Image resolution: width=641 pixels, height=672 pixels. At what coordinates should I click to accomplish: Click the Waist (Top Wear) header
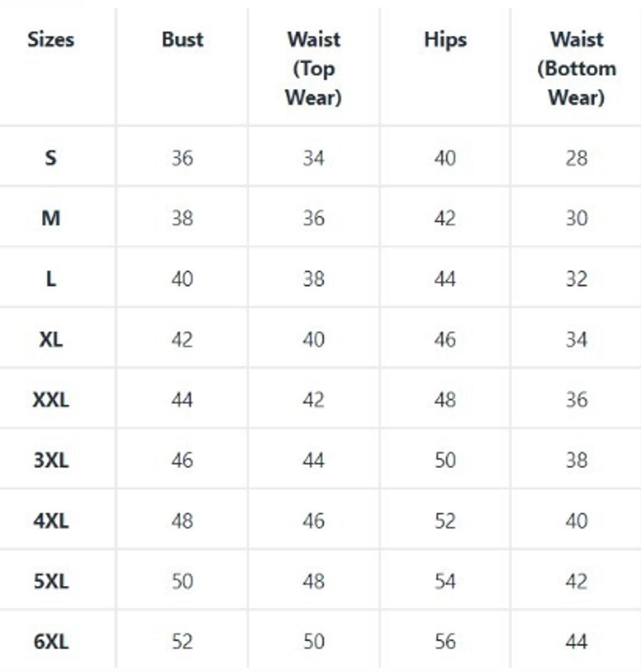click(314, 68)
